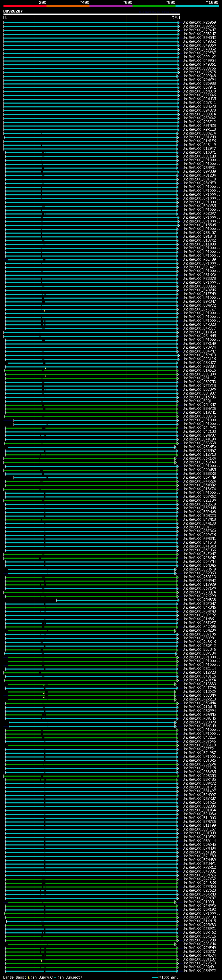Image resolution: width=222 pixels, height=980 pixels.
Task: Select the UniRef100_Q6CHE0 hit label
Action: tap(199, 447)
